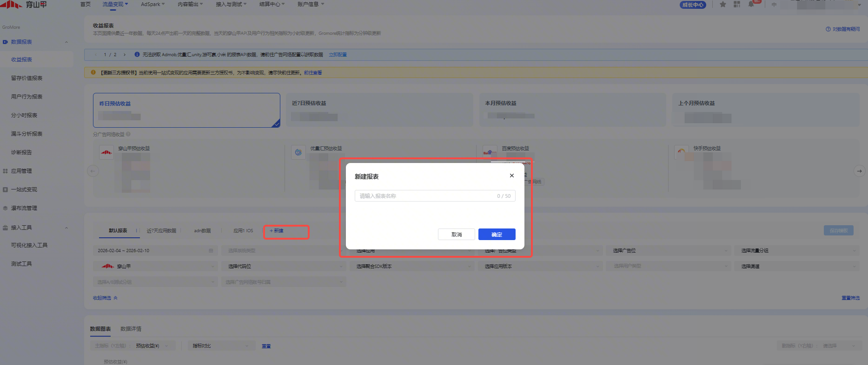Click the left arrow carousel icon
This screenshot has width=868, height=365.
[x=93, y=171]
